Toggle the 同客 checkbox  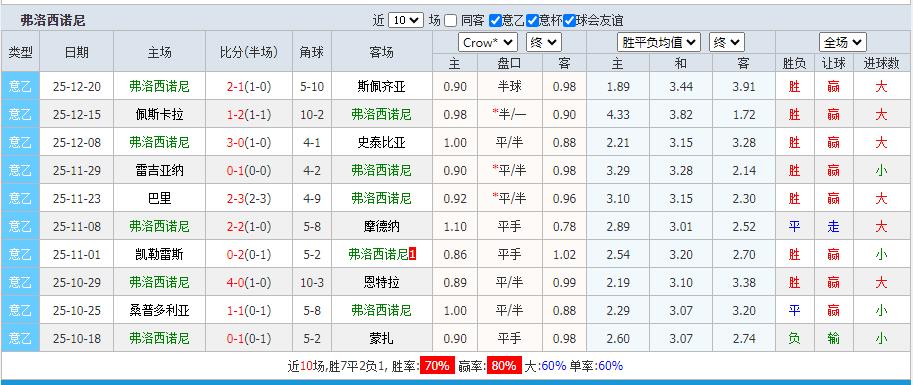(451, 20)
